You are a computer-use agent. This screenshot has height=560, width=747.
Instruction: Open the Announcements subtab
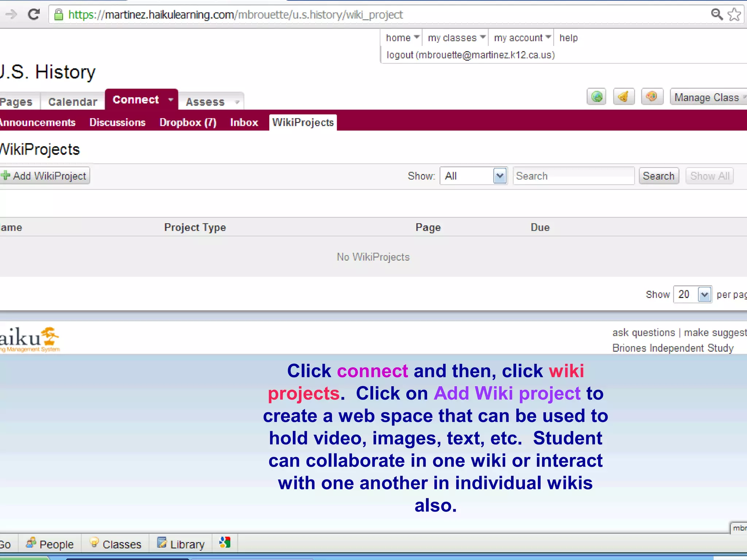(37, 122)
